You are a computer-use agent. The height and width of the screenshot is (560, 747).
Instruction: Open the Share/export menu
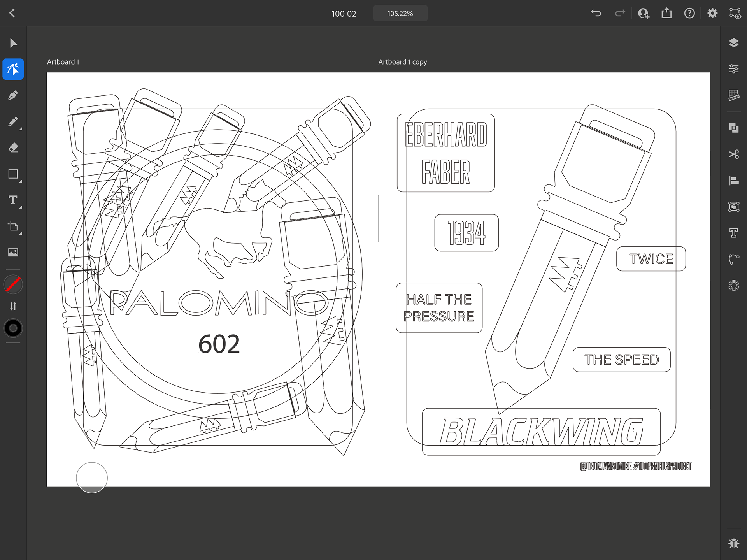[666, 13]
